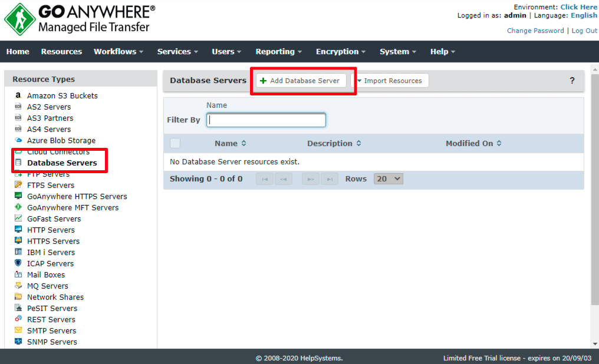The height and width of the screenshot is (364, 599).
Task: Expand the Services menu
Action: [x=177, y=51]
